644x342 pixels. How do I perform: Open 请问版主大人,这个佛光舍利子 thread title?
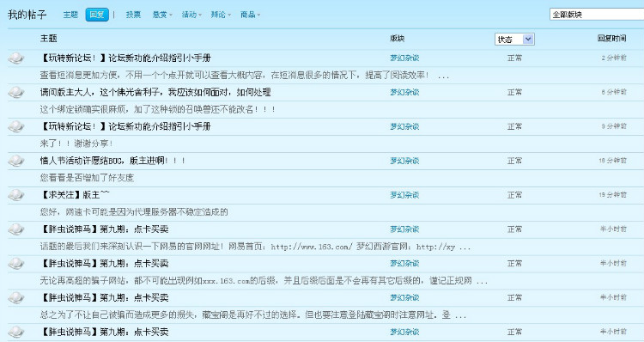point(155,92)
